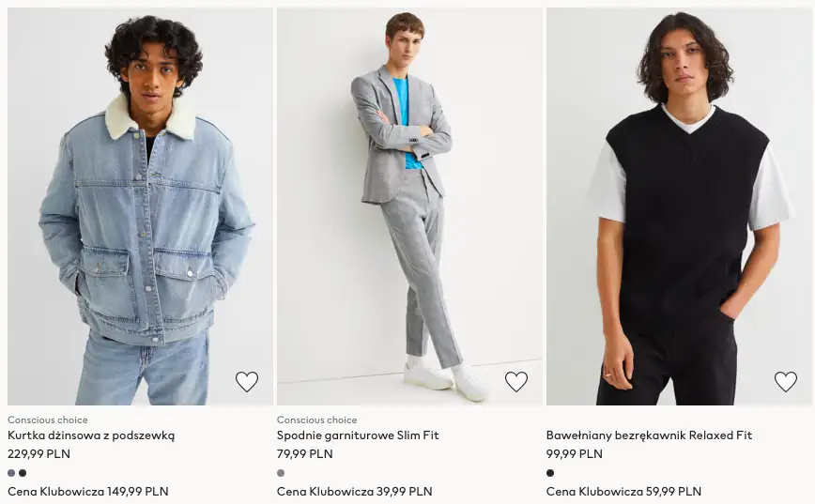815x504 pixels.
Task: Click 'Cena Klubowicza 59,99 PLN' member price
Action: pyautogui.click(x=623, y=491)
